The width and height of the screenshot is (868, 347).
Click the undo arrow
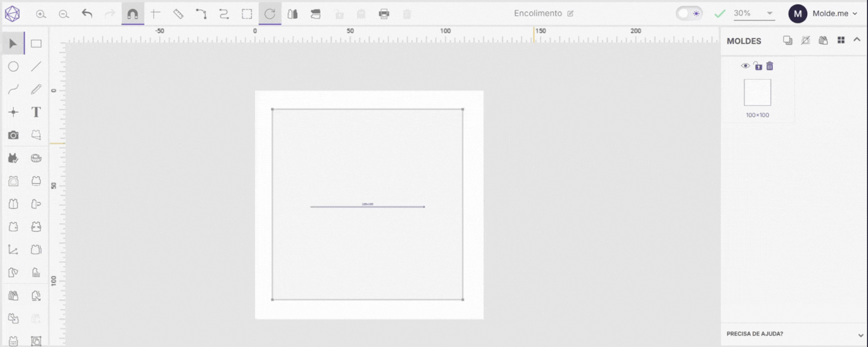[x=87, y=13]
